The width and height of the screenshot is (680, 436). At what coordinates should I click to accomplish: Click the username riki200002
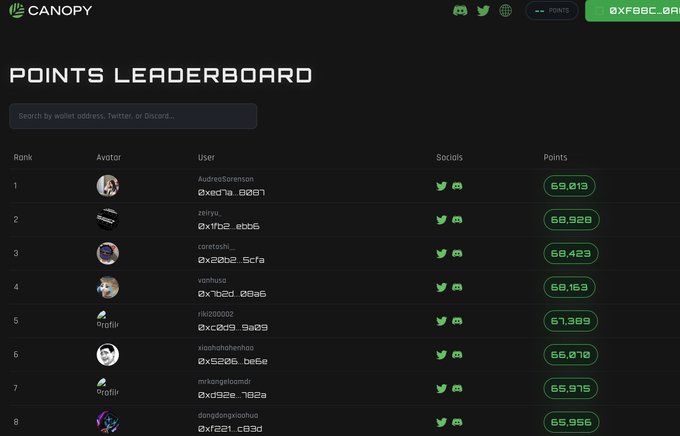tap(216, 314)
